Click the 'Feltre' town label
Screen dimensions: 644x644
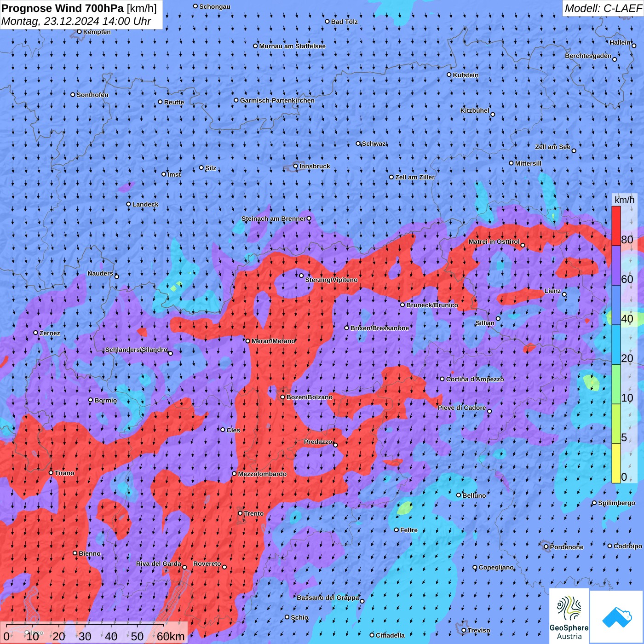point(409,530)
